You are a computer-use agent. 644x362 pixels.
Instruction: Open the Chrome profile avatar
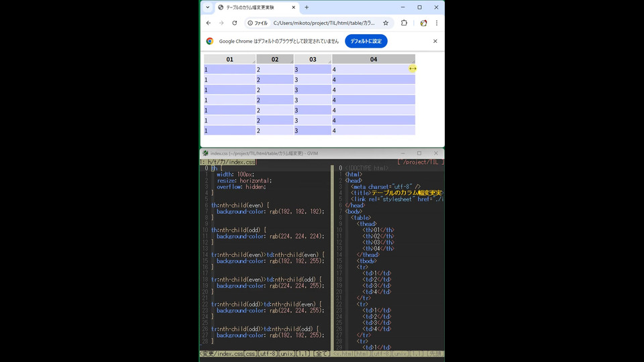423,23
